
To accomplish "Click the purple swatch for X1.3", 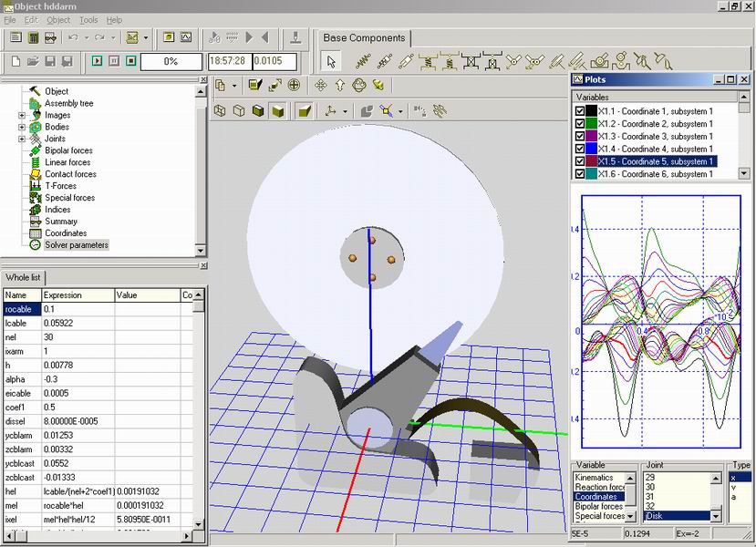I will click(x=591, y=136).
